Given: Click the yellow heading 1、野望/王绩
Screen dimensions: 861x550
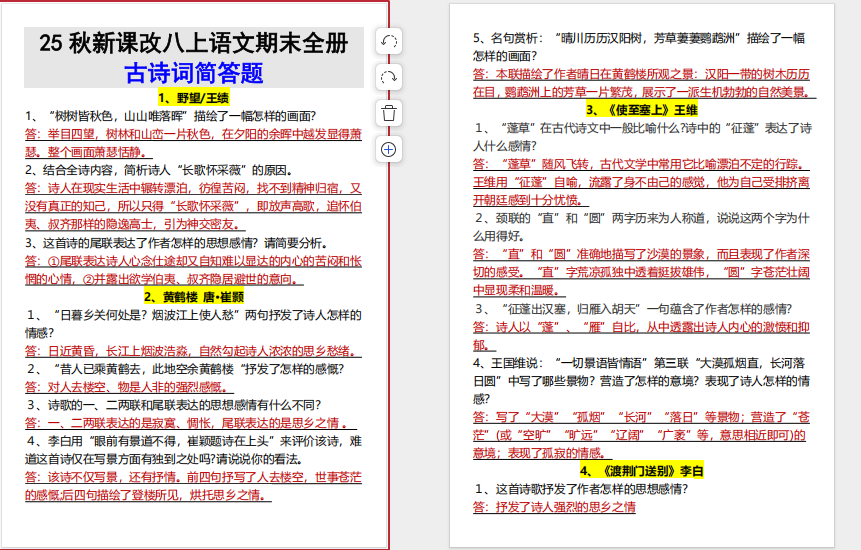Looking at the screenshot, I should point(194,98).
